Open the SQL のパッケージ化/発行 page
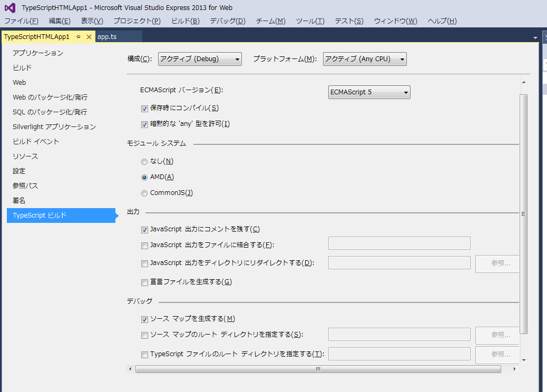Screen dimensions: 547x392 point(50,112)
